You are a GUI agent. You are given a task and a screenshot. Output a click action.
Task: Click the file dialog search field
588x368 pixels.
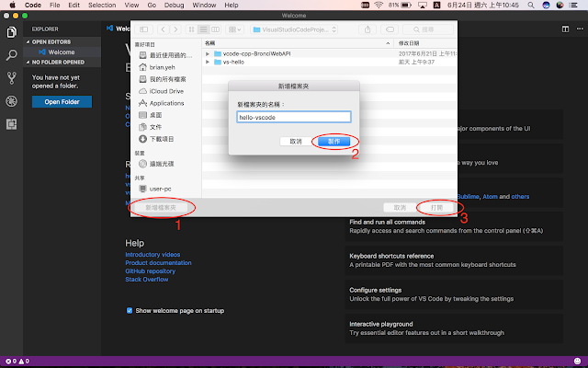pyautogui.click(x=428, y=29)
